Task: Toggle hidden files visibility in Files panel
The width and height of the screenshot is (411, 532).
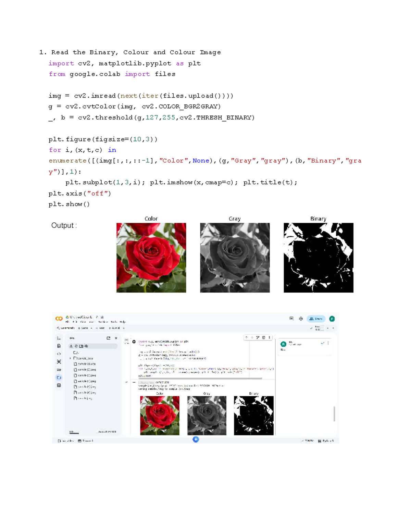Action: point(86,346)
